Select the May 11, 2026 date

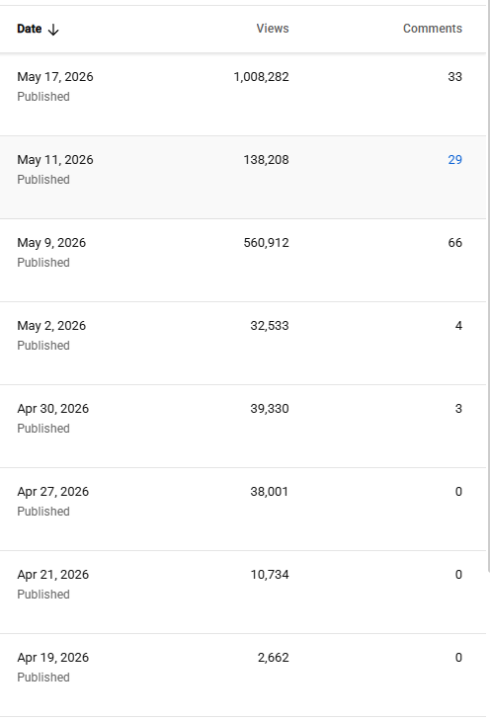point(55,160)
